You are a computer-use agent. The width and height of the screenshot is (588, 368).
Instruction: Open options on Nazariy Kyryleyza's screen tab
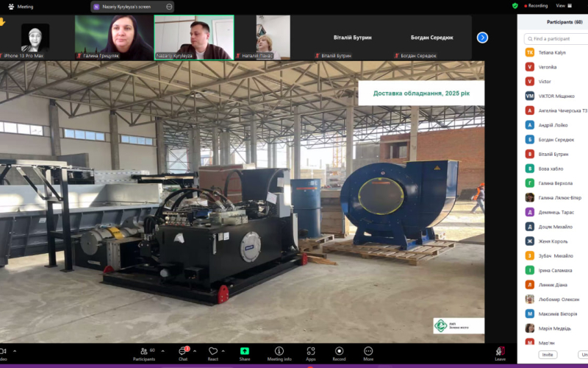[x=169, y=7]
